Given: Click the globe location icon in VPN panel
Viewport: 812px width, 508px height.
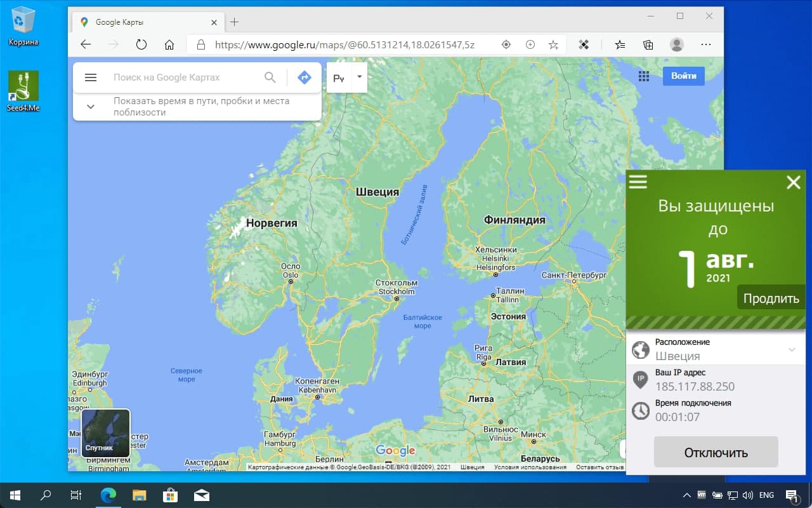Looking at the screenshot, I should (x=641, y=350).
